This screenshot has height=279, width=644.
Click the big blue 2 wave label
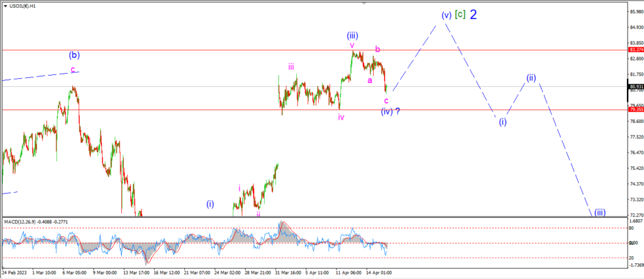473,15
